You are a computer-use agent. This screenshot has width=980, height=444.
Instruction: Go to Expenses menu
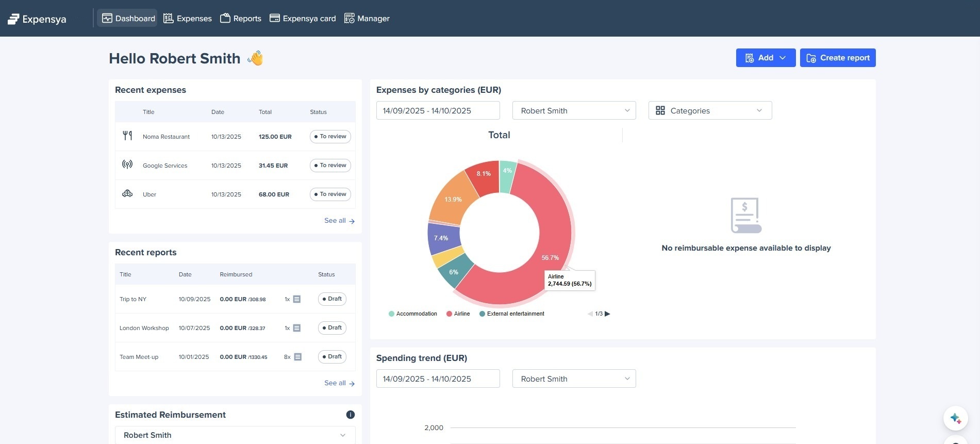(x=187, y=19)
